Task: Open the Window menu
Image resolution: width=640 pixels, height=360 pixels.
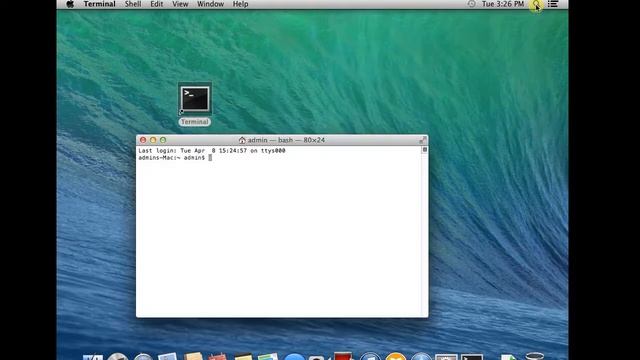Action: click(x=211, y=4)
